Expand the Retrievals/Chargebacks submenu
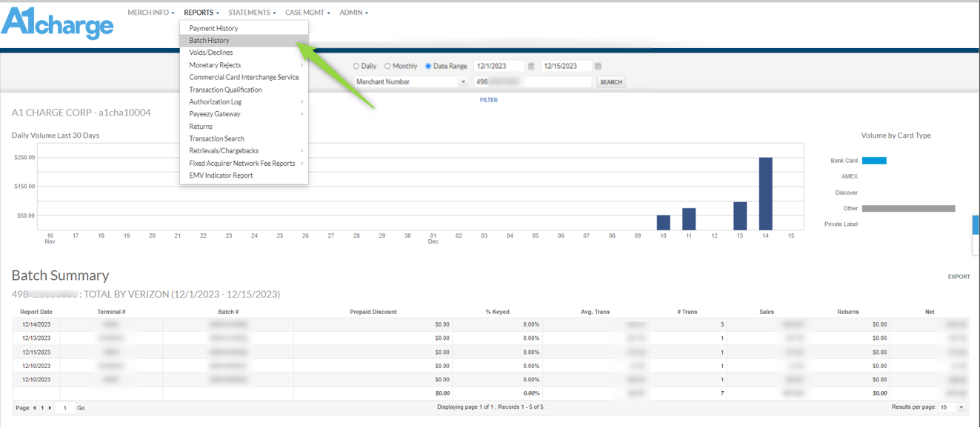This screenshot has height=428, width=980. pos(244,151)
